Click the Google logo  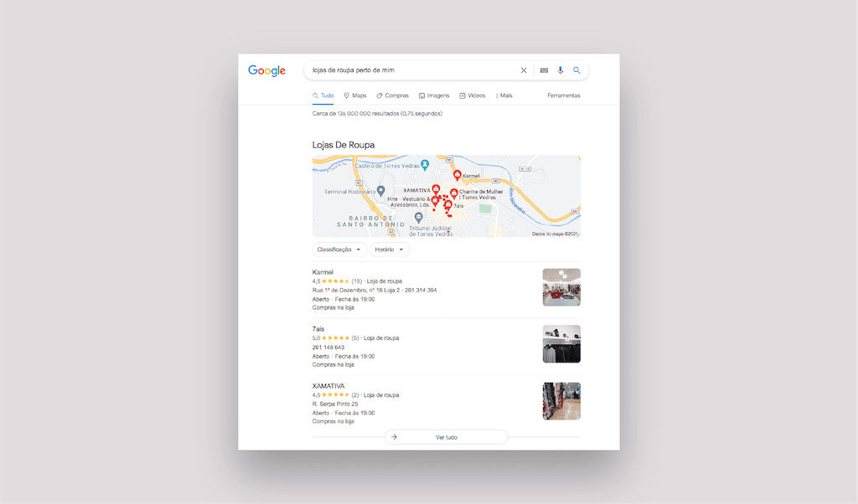(x=266, y=71)
